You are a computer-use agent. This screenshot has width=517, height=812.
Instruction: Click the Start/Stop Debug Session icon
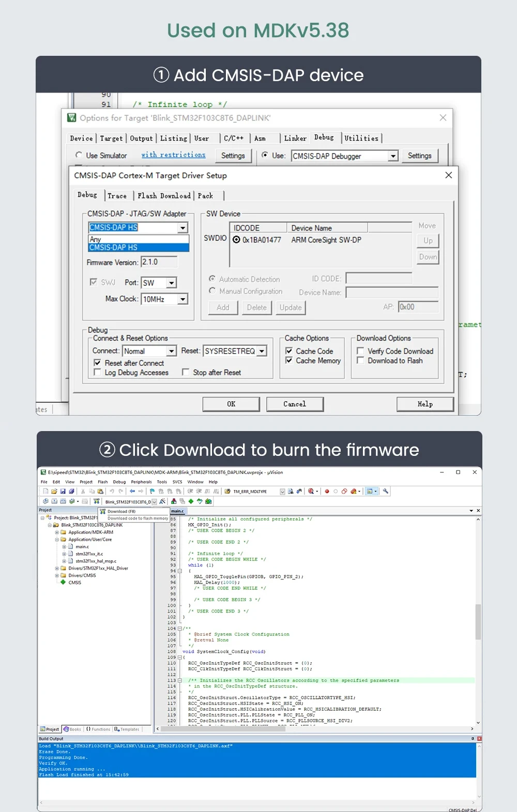coord(311,491)
